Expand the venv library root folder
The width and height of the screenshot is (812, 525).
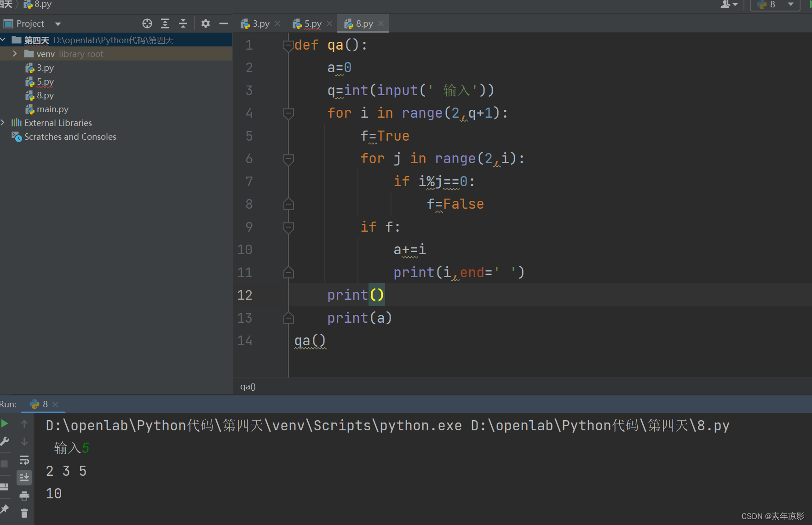(15, 54)
